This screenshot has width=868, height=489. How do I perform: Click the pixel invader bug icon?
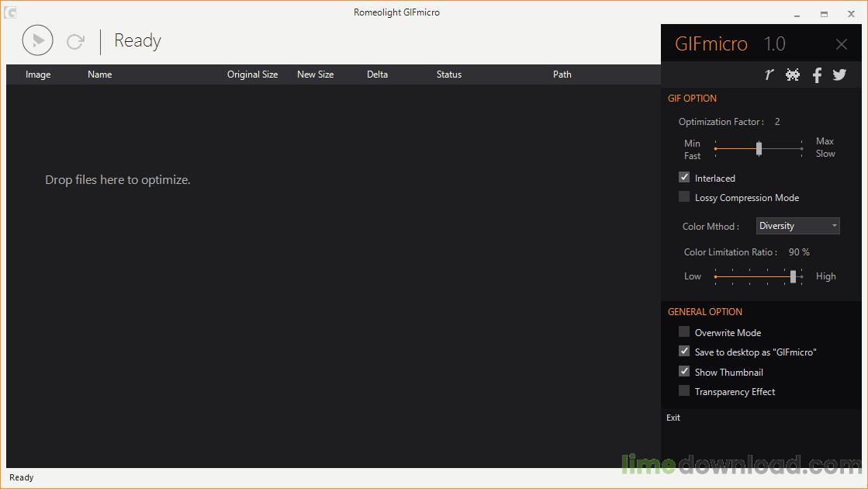pyautogui.click(x=793, y=75)
